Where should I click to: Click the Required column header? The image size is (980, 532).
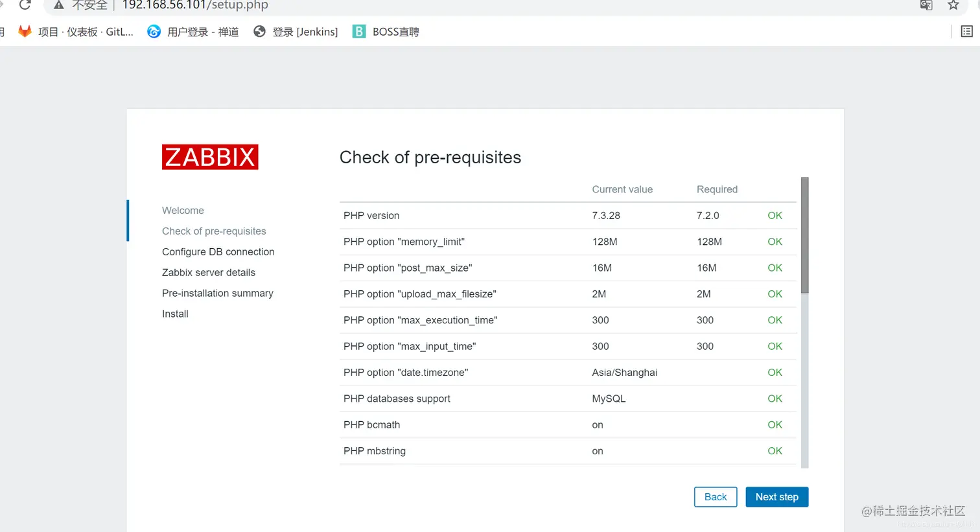[x=717, y=189]
